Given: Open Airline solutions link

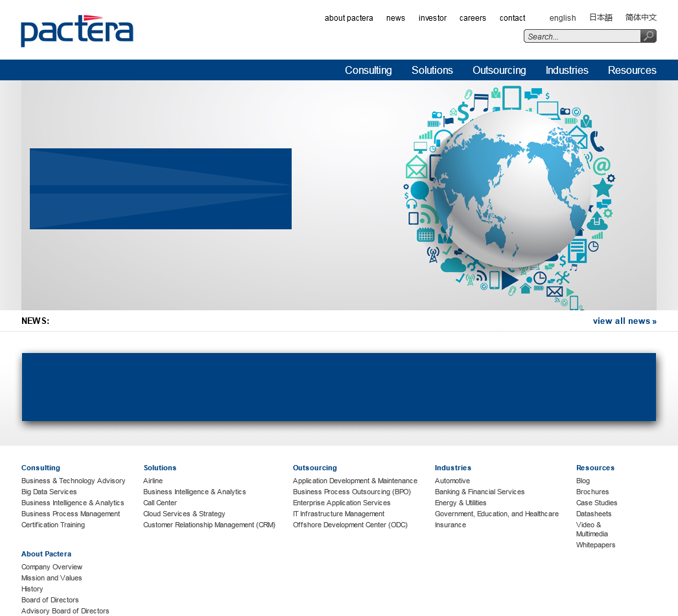Looking at the screenshot, I should (x=152, y=481).
